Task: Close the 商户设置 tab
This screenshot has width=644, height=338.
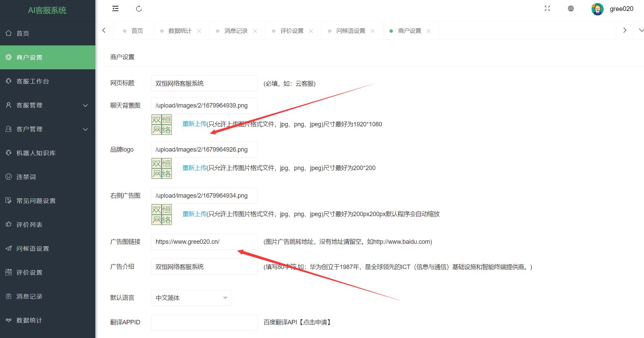Action: 428,31
